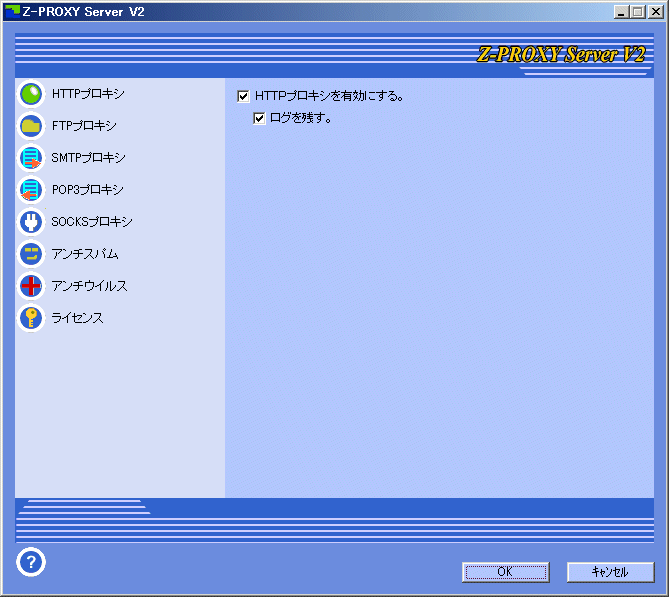The image size is (669, 597).
Task: View the ライセンス page
Action: tap(77, 318)
